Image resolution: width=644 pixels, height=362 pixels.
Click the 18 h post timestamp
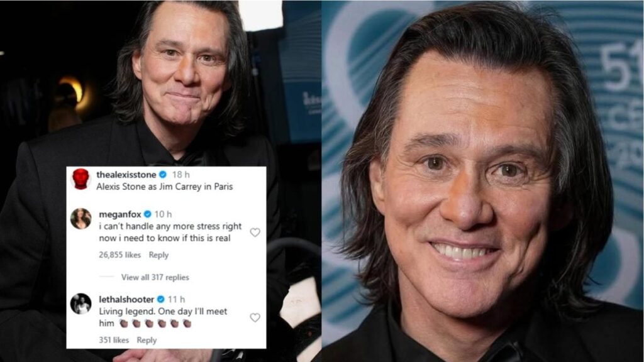coord(180,175)
